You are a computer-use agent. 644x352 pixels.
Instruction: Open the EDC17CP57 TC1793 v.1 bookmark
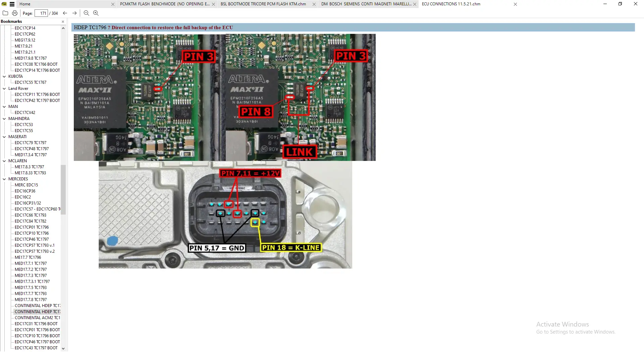tap(35, 245)
